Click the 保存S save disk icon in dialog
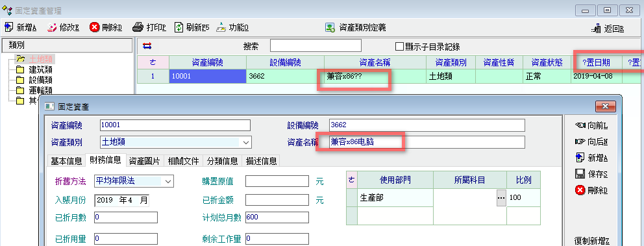Image resolution: width=644 pixels, height=246 pixels. click(580, 174)
